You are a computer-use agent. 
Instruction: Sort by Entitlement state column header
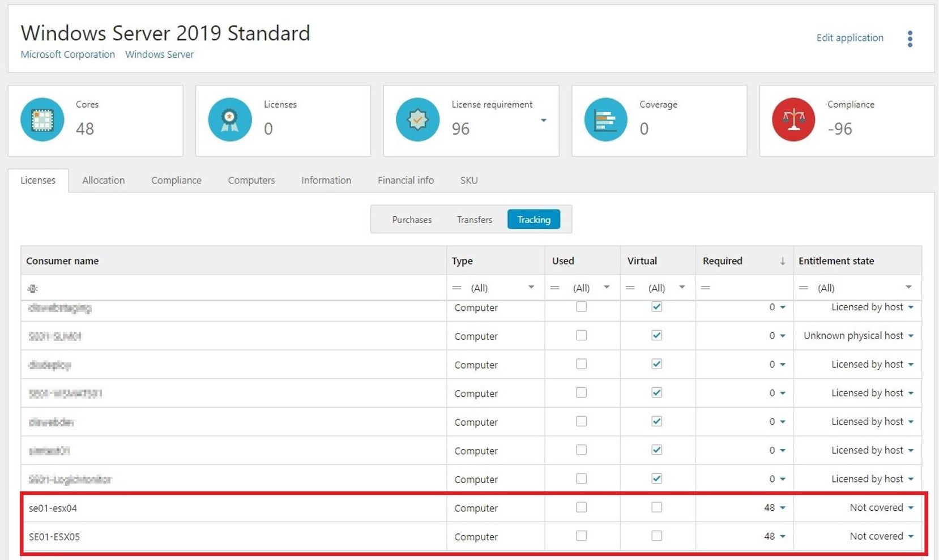coord(857,261)
